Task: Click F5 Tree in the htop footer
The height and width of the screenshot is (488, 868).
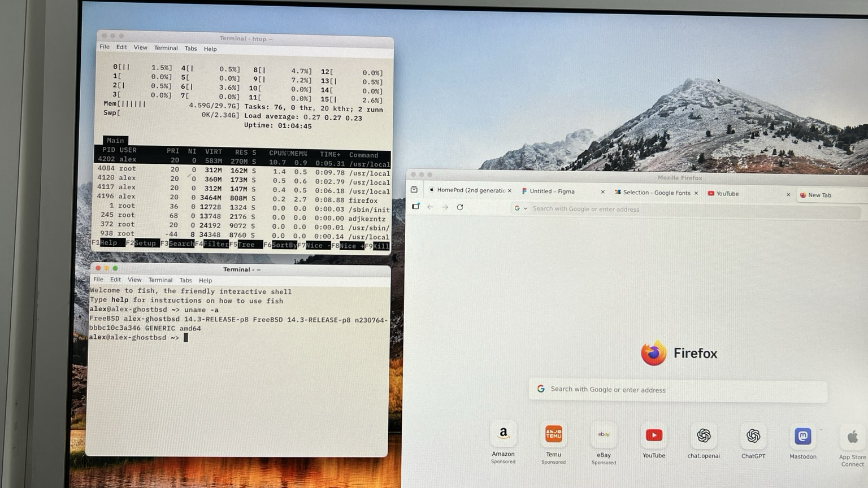Action: [246, 245]
